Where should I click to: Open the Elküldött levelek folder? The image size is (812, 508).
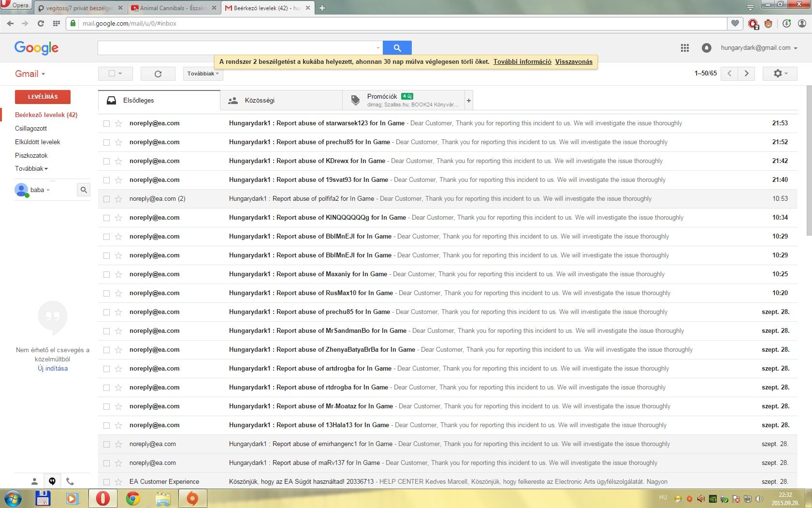coord(38,142)
